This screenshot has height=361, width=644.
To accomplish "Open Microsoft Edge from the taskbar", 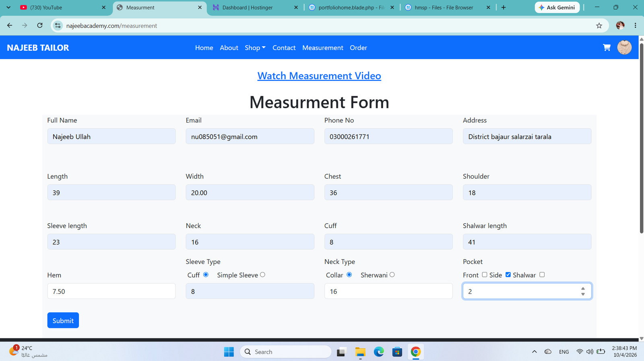I will coord(379,352).
